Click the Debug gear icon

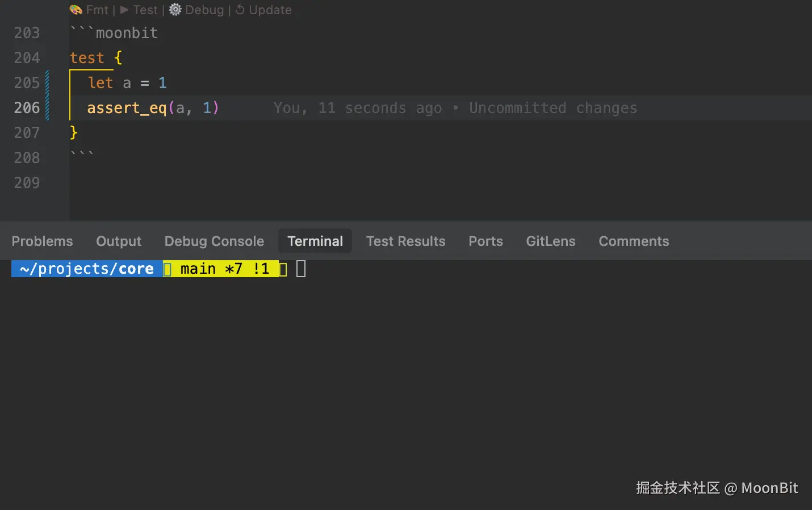point(175,10)
